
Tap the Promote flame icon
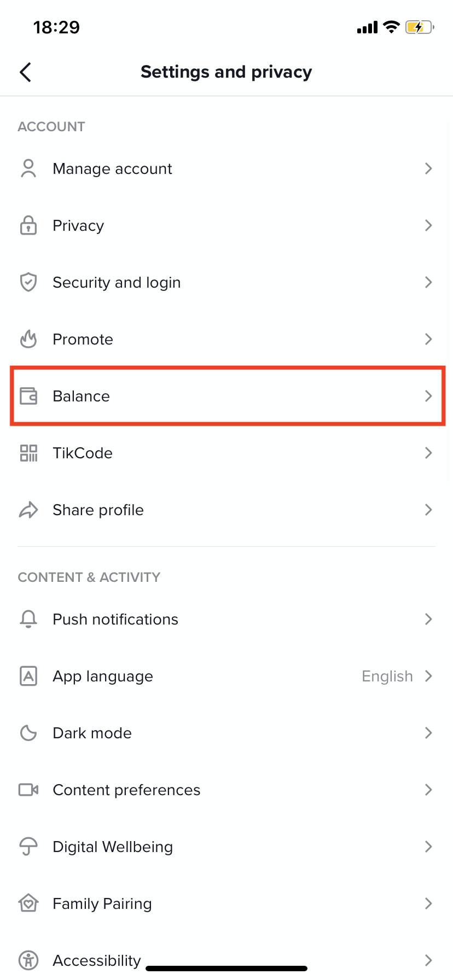[x=28, y=339]
